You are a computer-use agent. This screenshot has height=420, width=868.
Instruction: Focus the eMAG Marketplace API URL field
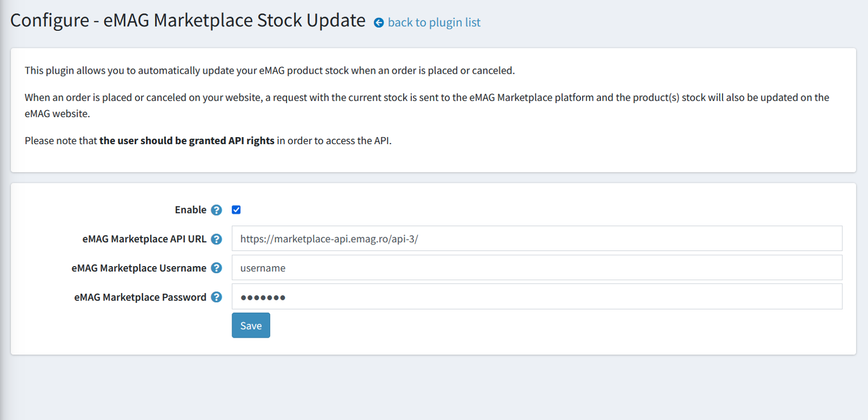(537, 238)
